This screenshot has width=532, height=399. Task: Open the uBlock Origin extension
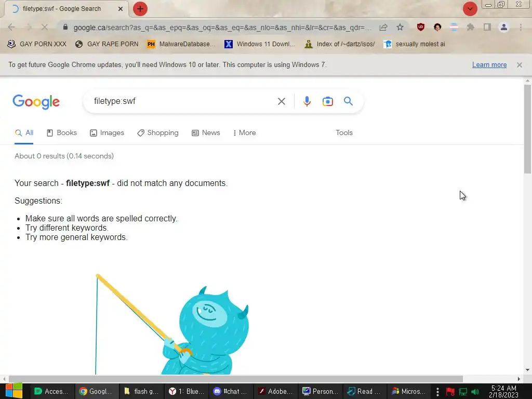[421, 27]
